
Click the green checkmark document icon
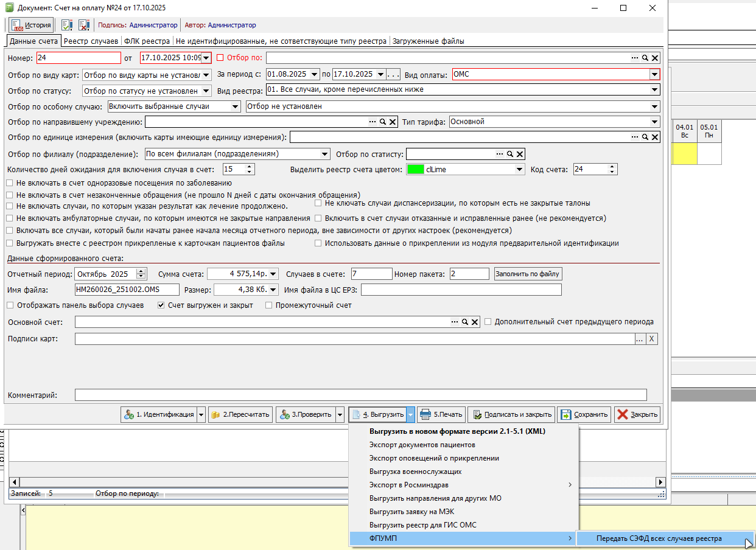(x=67, y=25)
